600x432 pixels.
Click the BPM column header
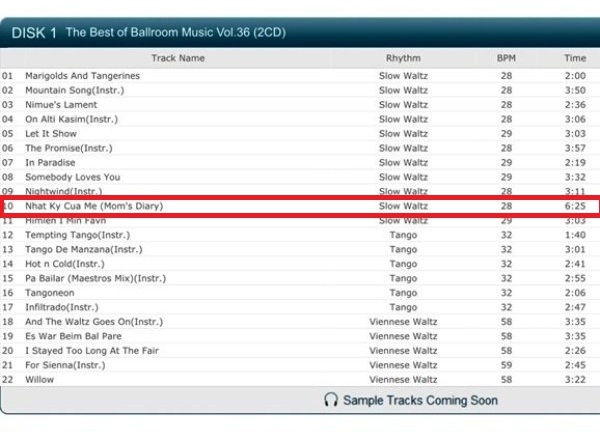[506, 58]
